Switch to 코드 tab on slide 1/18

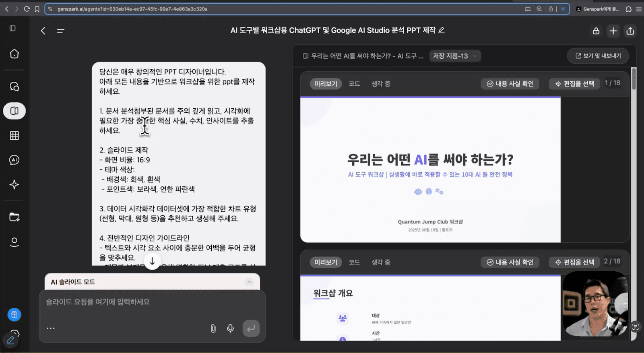click(x=354, y=84)
